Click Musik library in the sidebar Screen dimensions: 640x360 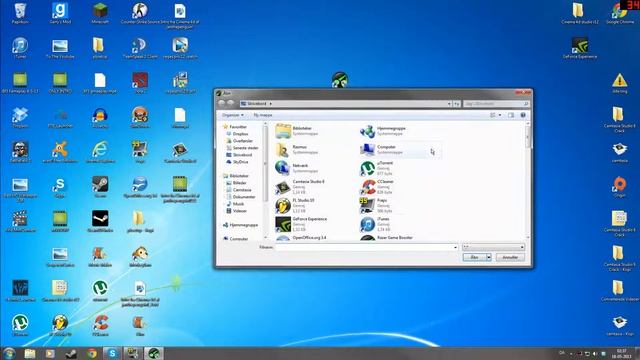[238, 204]
